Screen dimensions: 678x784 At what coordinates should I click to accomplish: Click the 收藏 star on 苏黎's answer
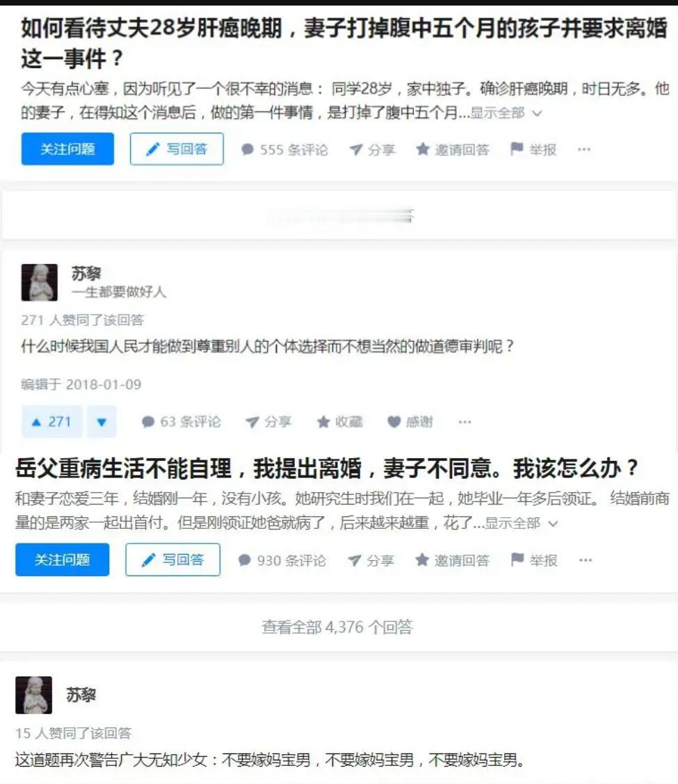click(323, 422)
